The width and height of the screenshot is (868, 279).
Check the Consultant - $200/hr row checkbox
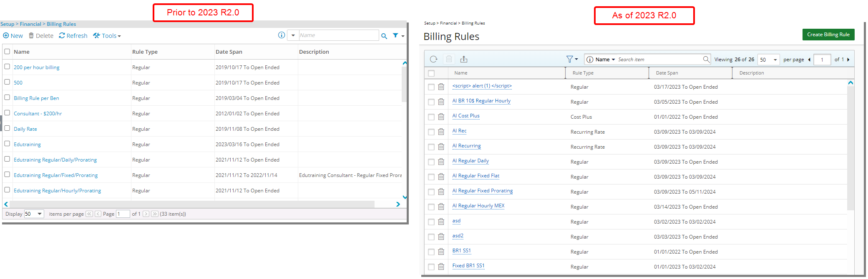pos(7,113)
